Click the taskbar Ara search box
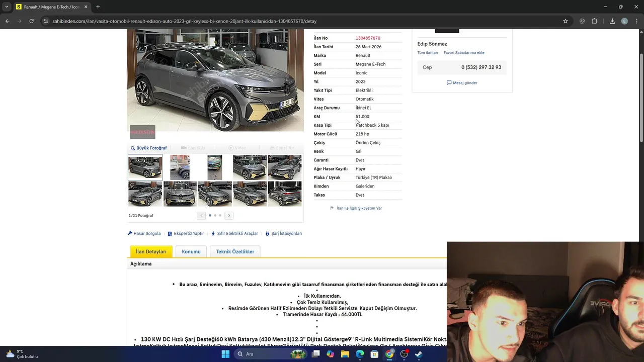The image size is (644, 362). point(270,354)
